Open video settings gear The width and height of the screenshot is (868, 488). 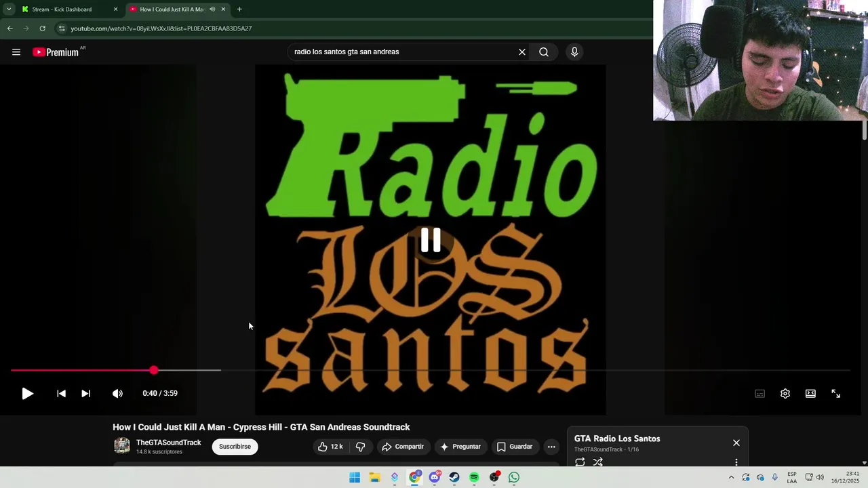tap(785, 394)
